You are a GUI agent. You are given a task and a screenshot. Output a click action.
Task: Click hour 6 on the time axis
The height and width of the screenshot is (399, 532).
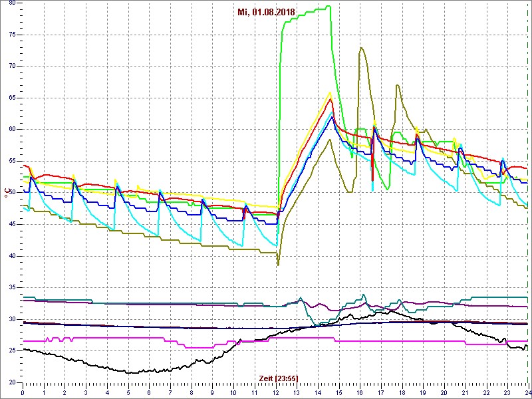click(x=149, y=392)
